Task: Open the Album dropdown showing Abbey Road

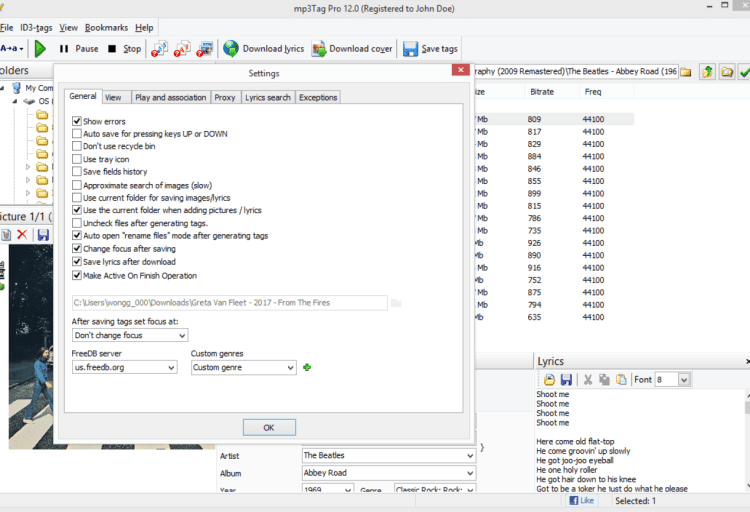Action: [388, 473]
